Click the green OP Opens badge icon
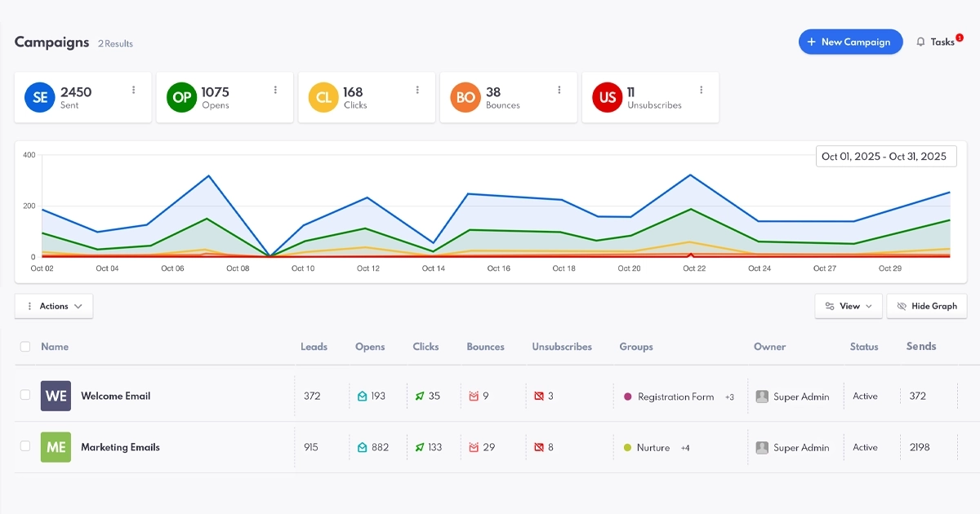 point(181,97)
